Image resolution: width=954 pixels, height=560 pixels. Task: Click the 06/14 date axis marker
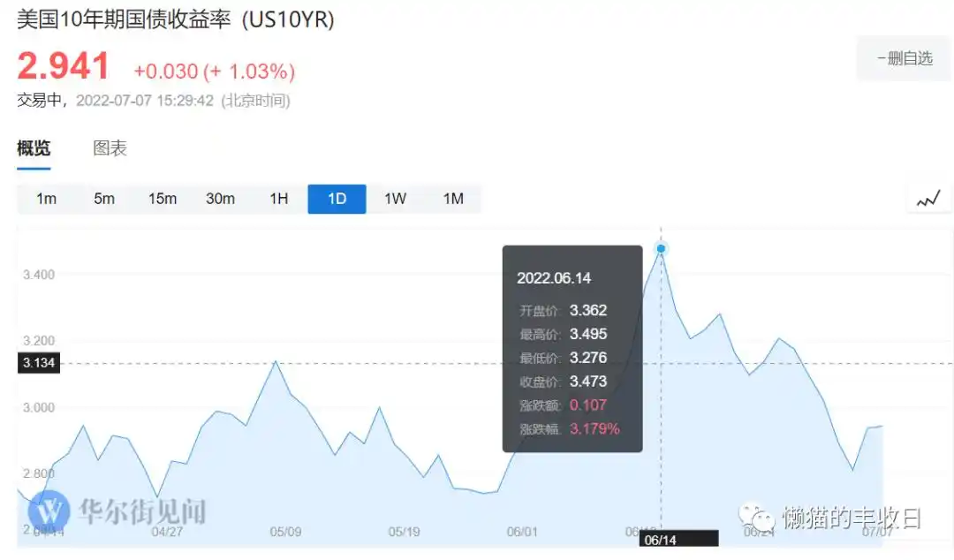660,539
